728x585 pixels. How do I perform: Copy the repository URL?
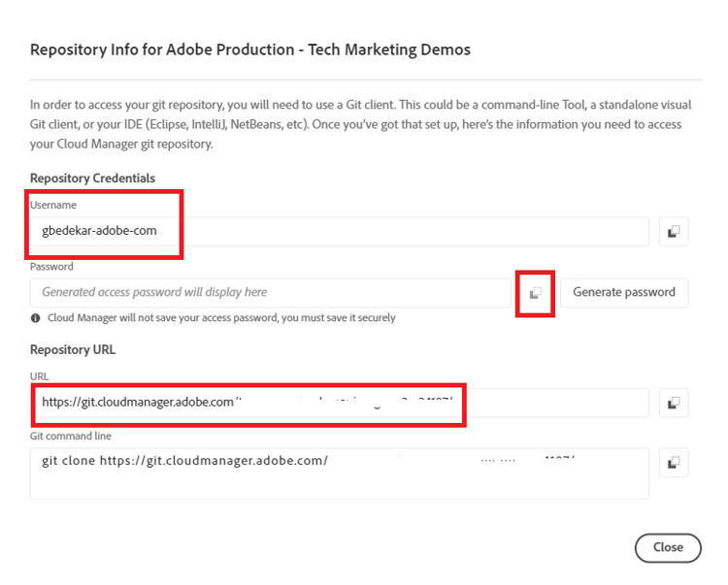click(x=674, y=403)
